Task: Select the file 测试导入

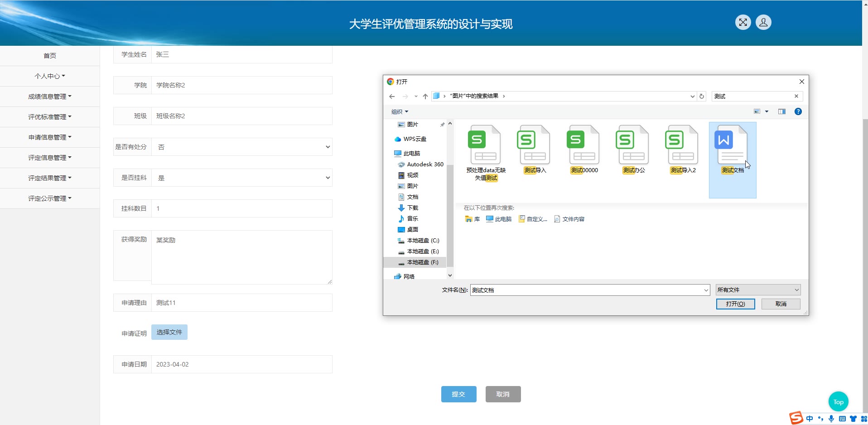Action: pos(535,150)
